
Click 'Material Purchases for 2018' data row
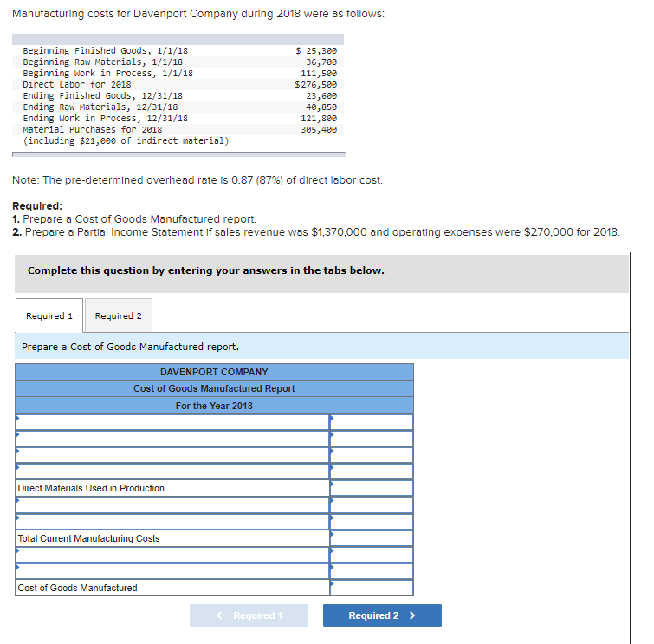click(x=178, y=129)
